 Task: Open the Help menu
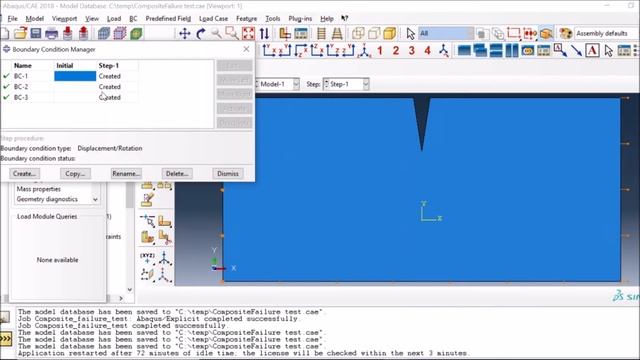click(327, 18)
